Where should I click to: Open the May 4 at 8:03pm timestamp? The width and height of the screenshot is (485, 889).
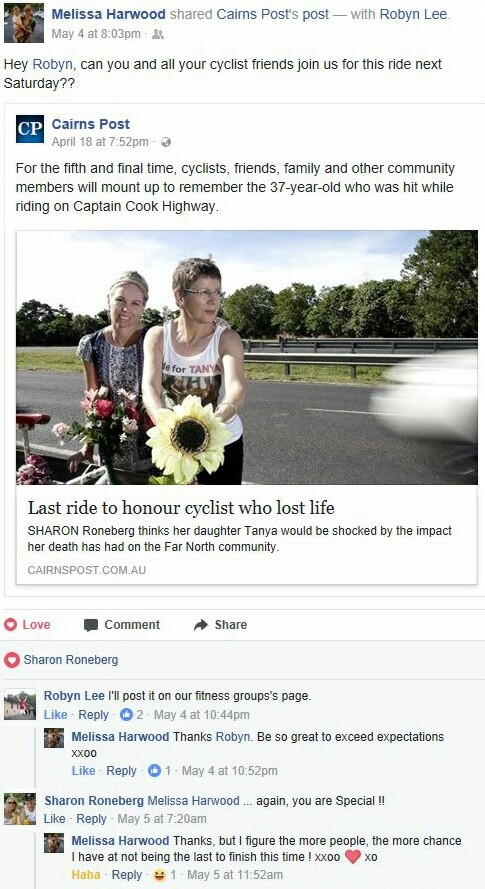(96, 34)
